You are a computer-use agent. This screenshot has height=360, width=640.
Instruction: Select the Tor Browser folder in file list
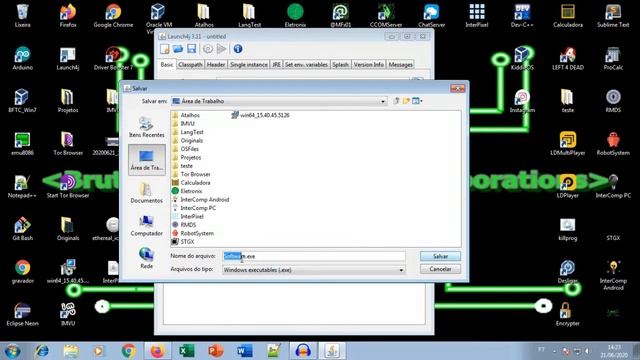[191, 174]
